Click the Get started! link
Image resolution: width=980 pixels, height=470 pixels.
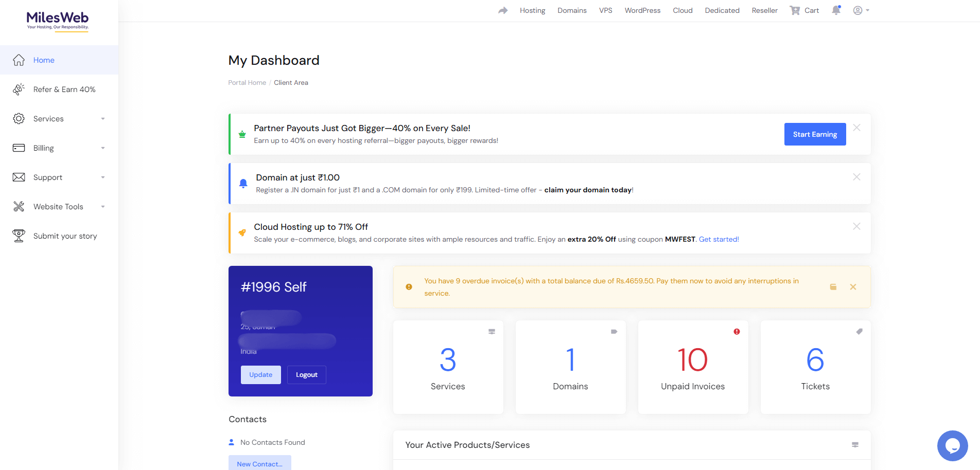[x=719, y=240]
